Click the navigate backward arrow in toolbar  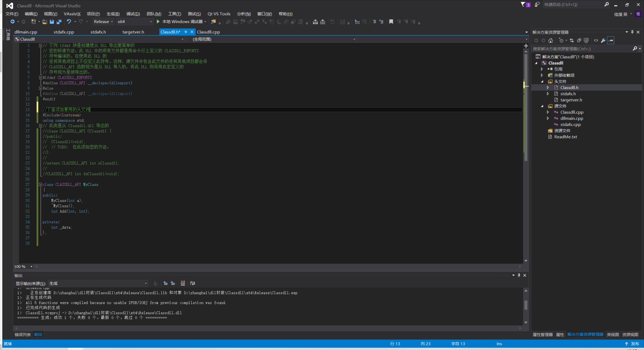(12, 22)
